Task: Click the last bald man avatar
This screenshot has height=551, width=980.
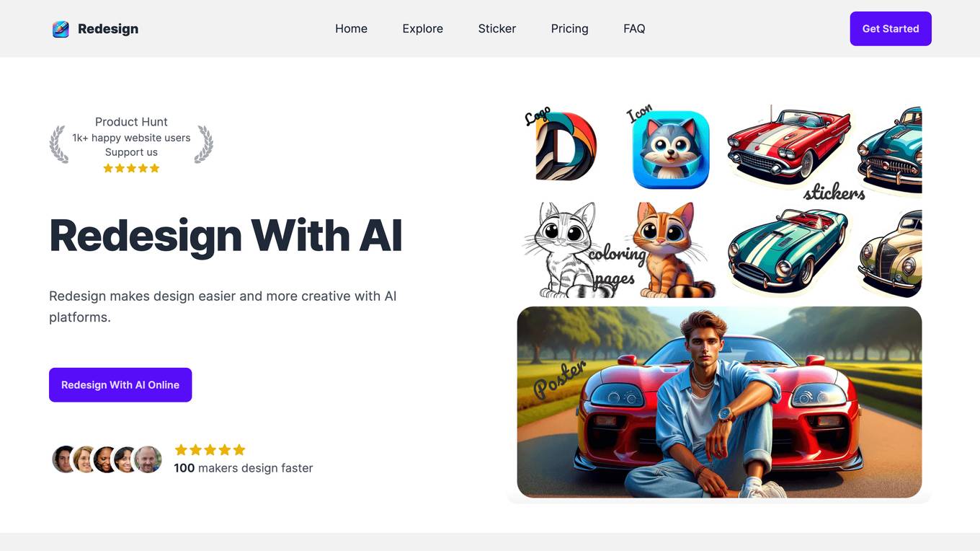Action: coord(148,459)
